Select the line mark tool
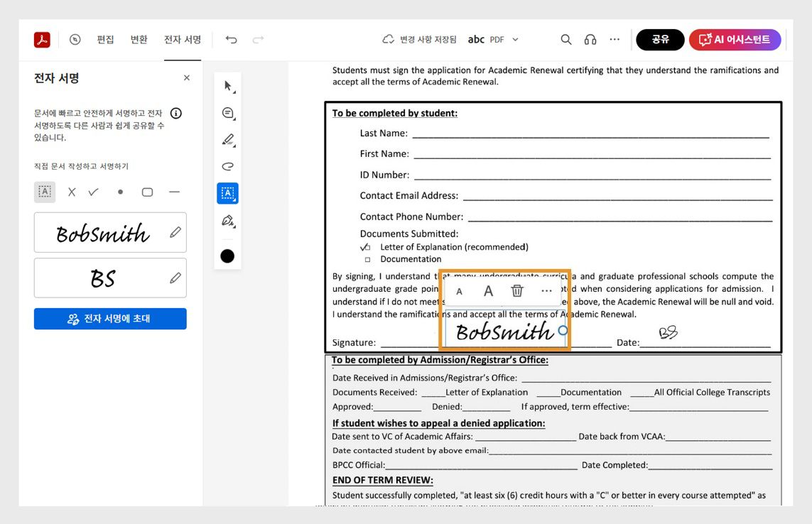Screen dimensions: 812x524 point(175,192)
